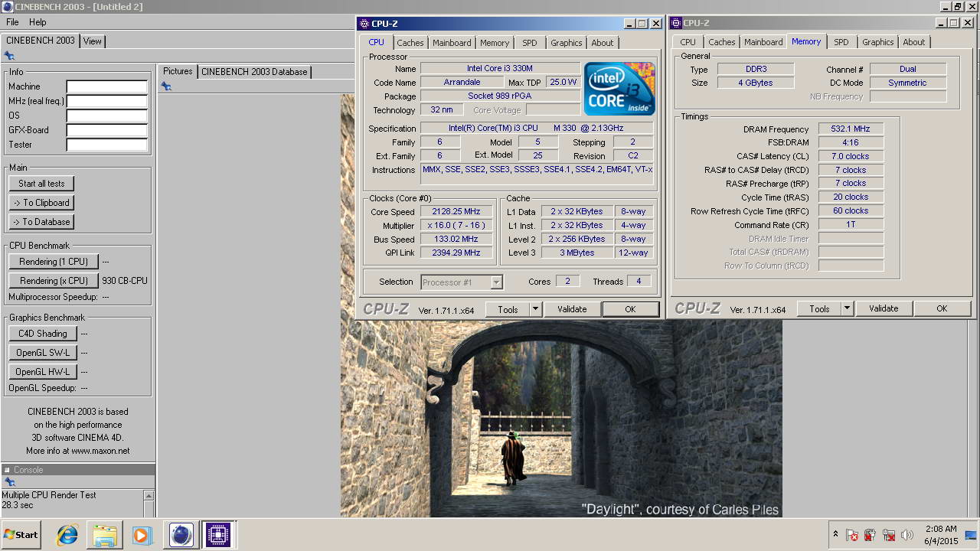This screenshot has height=551, width=980.
Task: Run Rendering (1 CPU) benchmark
Action: [54, 262]
